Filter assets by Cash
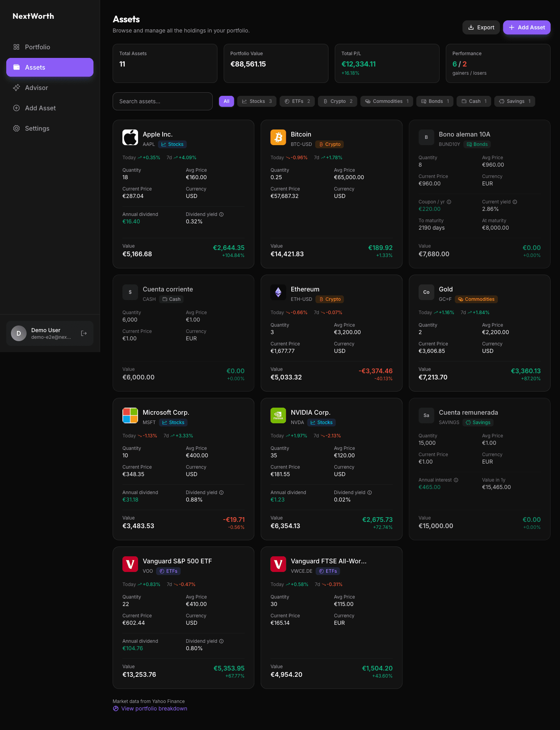The image size is (560, 730). tap(474, 101)
